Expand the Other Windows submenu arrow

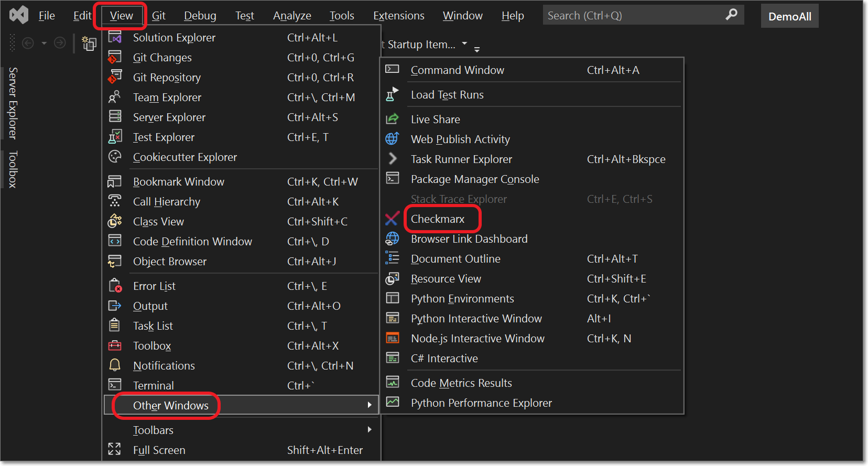(370, 405)
